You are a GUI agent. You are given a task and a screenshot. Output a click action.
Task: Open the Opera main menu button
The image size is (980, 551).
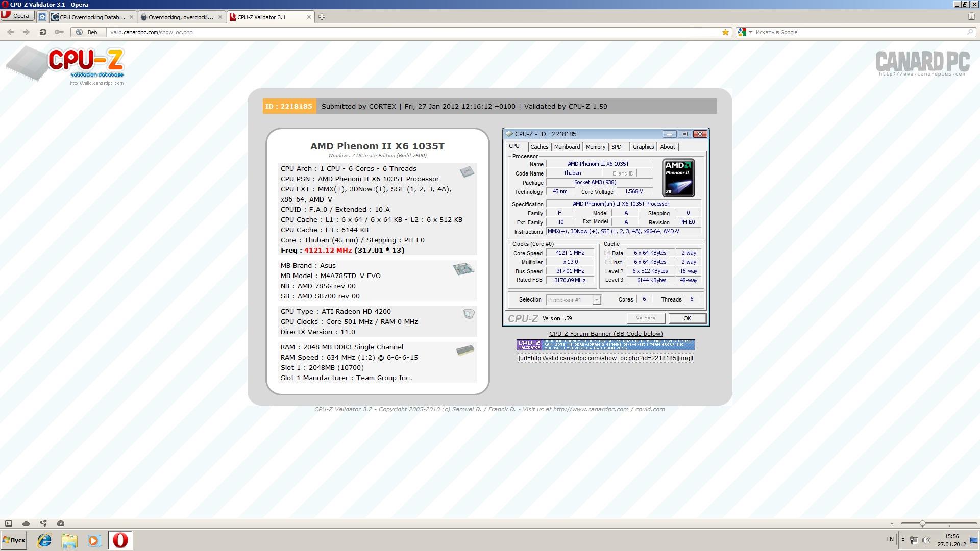(x=17, y=16)
